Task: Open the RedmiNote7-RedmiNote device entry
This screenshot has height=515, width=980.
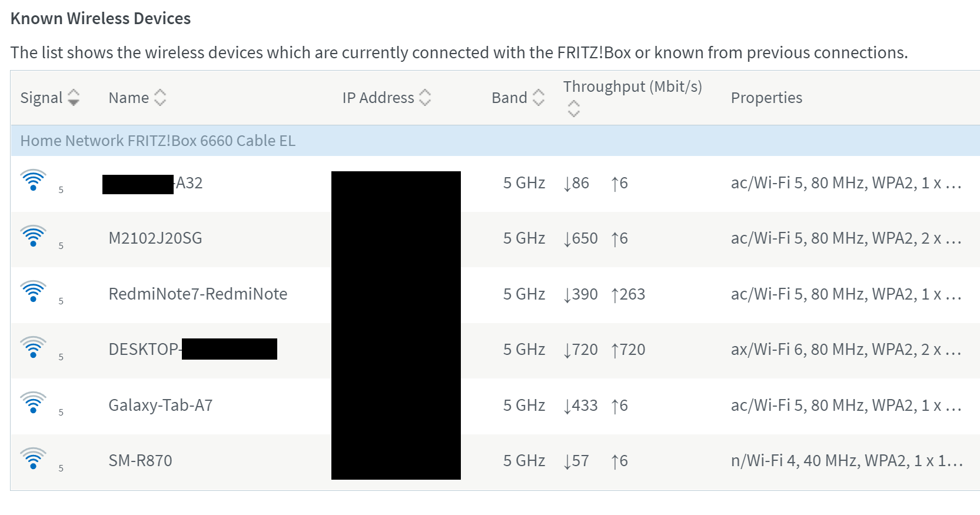Action: point(198,294)
